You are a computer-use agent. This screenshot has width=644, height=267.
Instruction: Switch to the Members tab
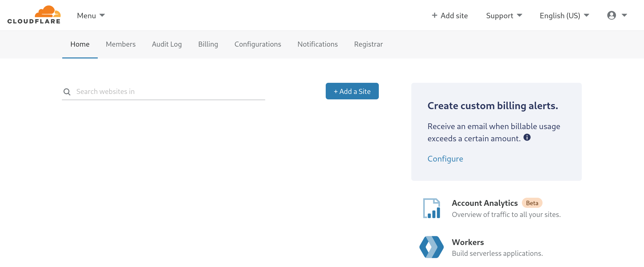click(x=121, y=44)
